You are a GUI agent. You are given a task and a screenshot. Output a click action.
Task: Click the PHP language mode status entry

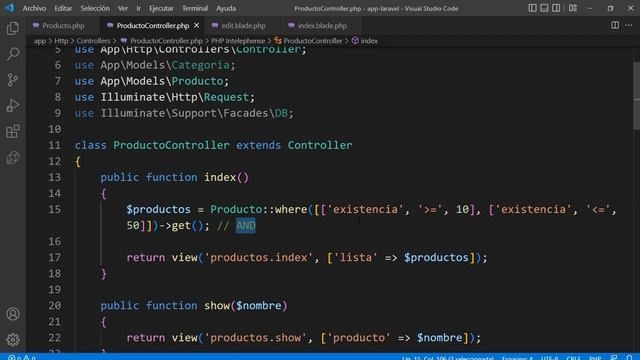(595, 357)
